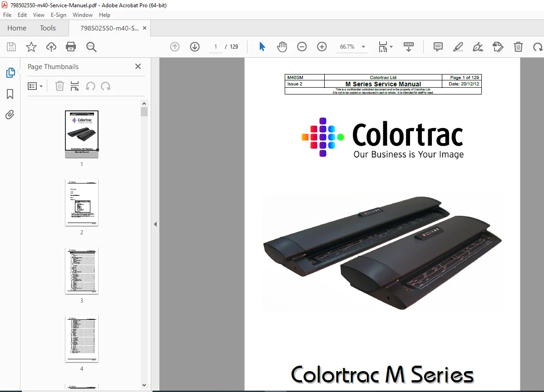Click the fit page width icon
Image resolution: width=544 pixels, height=392 pixels.
(x=383, y=47)
